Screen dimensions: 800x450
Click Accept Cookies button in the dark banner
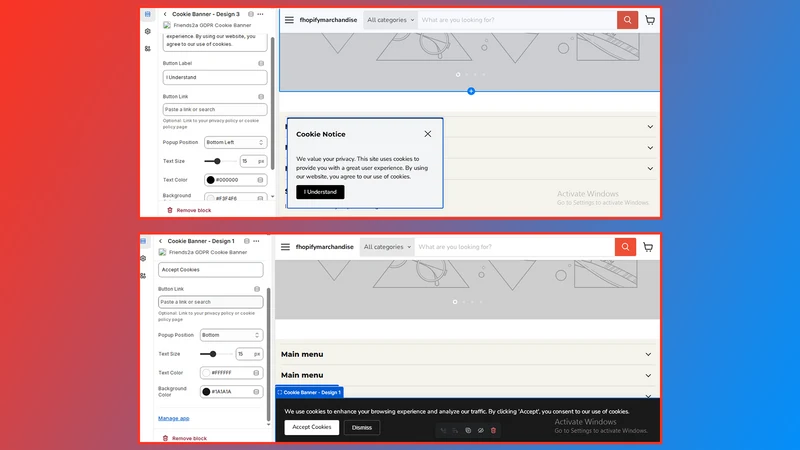pyautogui.click(x=312, y=427)
